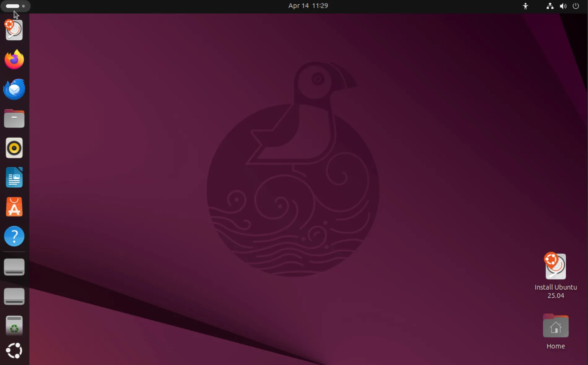This screenshot has width=588, height=365.
Task: Open the Help application
Action: tap(14, 236)
